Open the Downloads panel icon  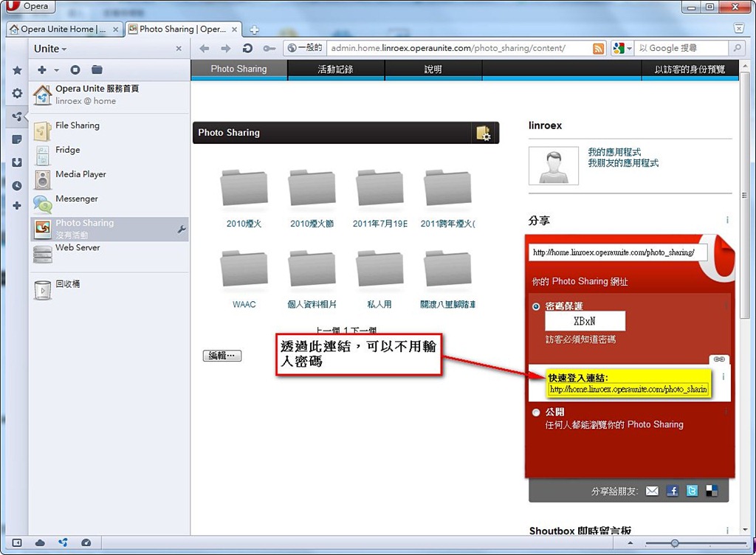[17, 162]
